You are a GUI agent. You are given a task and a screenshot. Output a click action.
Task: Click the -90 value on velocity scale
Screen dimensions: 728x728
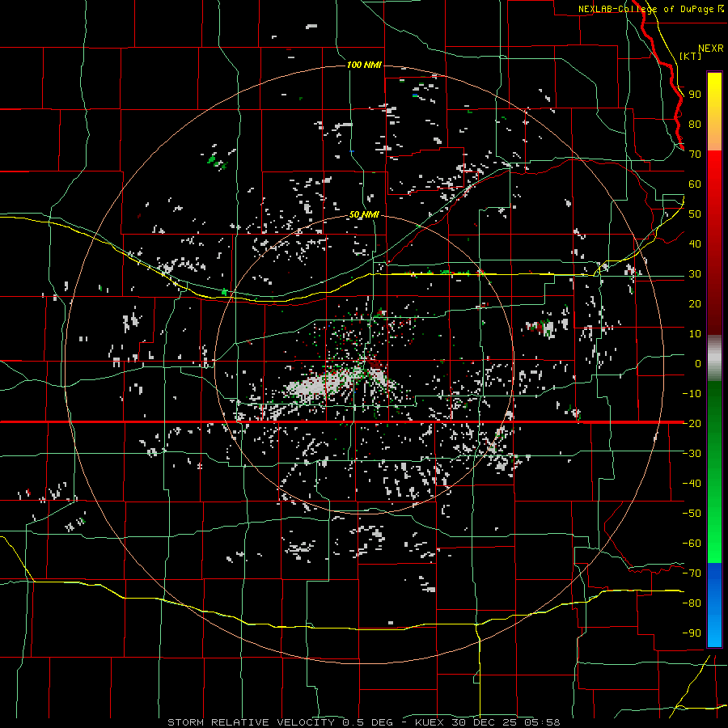click(x=692, y=633)
